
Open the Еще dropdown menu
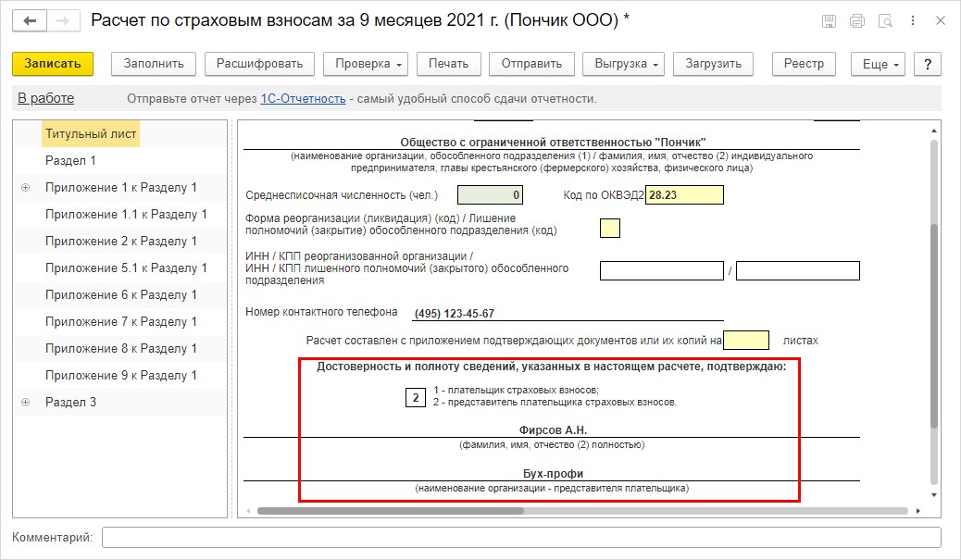point(879,64)
